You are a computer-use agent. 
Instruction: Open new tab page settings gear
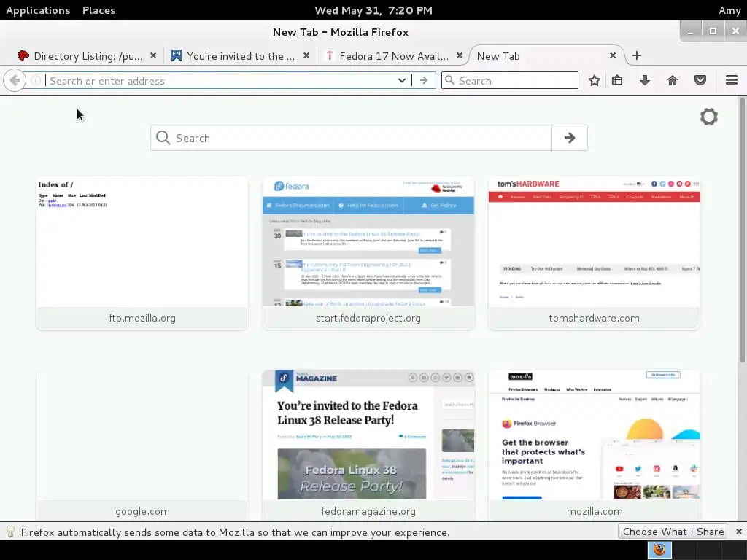coord(709,117)
